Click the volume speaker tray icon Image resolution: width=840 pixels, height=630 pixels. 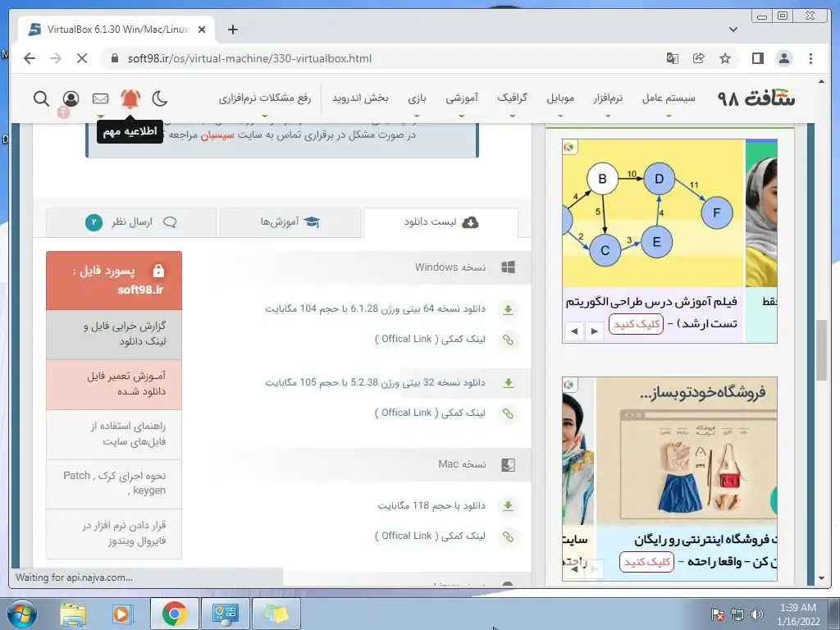(x=757, y=614)
